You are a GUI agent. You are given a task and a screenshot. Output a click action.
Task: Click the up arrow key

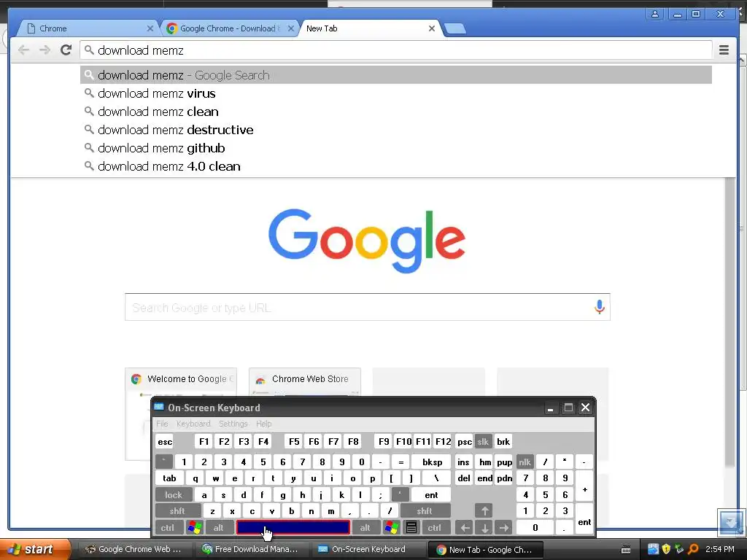(484, 511)
